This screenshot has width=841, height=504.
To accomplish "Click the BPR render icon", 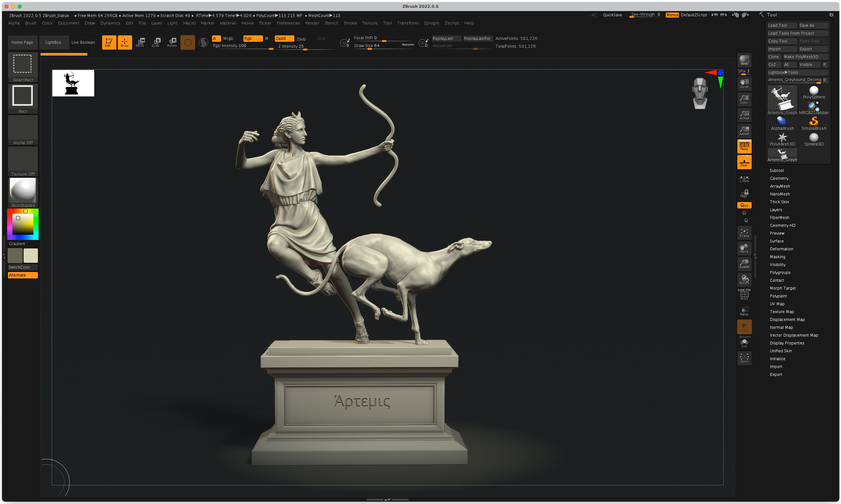I will tap(744, 60).
